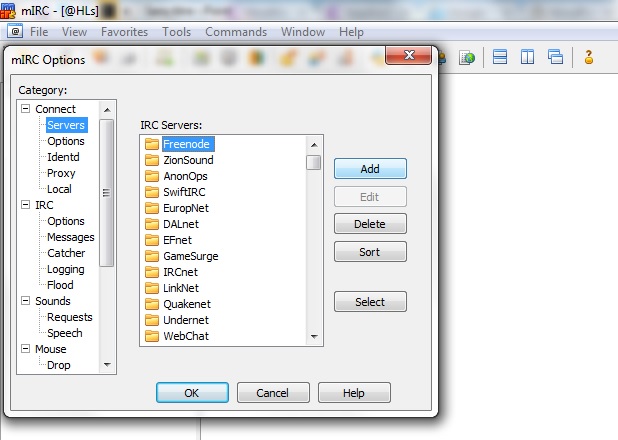Screen dimensions: 618x440
Task: Confirm the dialog with OK
Action: coord(192,393)
